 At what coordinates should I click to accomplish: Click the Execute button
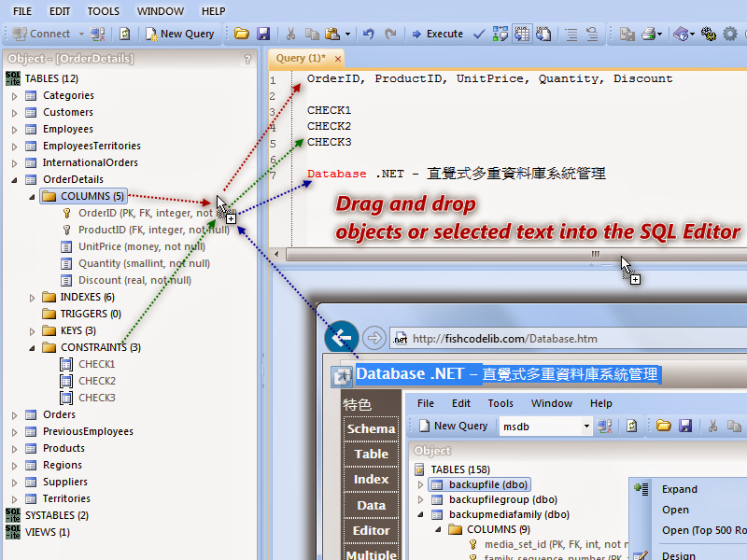pyautogui.click(x=437, y=34)
